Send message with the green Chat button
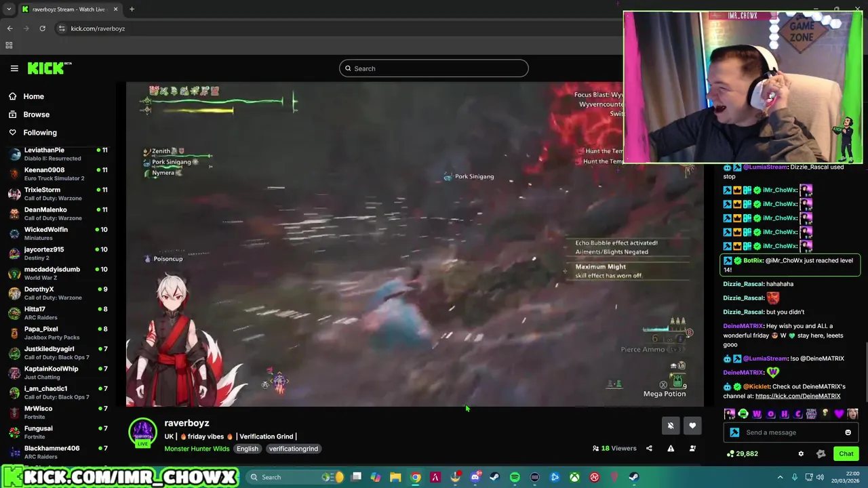The image size is (868, 488). click(x=846, y=454)
